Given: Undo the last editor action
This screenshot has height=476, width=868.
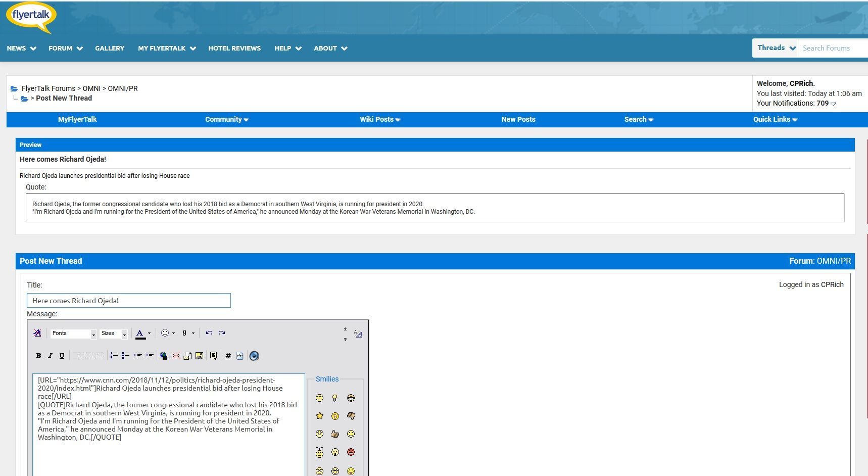Looking at the screenshot, I should 209,333.
